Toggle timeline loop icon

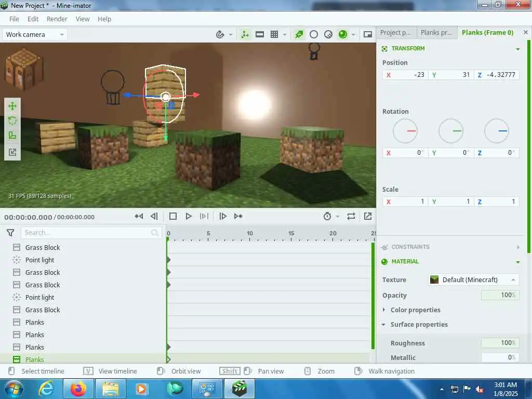351,216
